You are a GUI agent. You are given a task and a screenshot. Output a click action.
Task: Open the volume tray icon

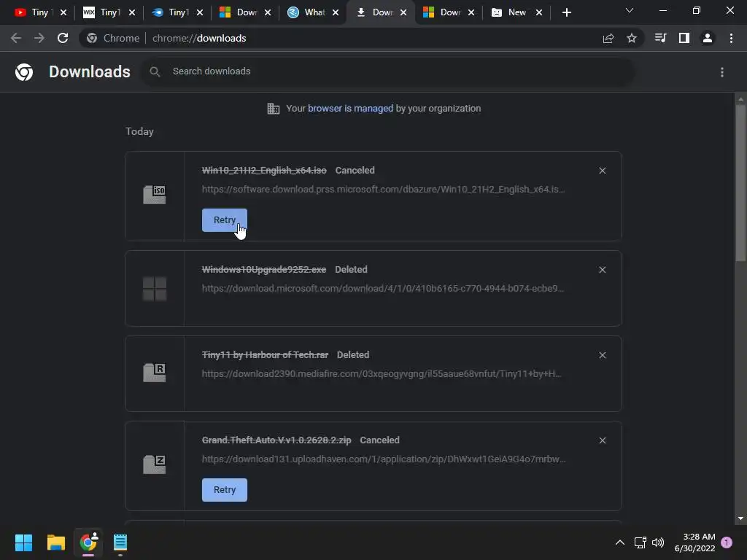pos(658,542)
